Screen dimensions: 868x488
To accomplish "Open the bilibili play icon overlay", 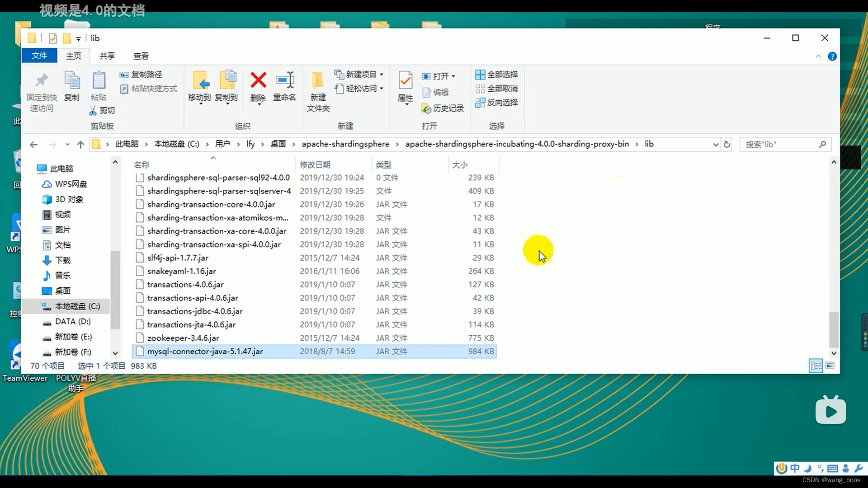I will (x=831, y=410).
